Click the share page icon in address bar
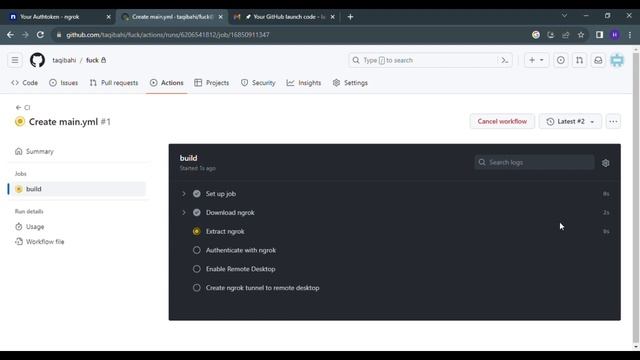 click(565, 35)
